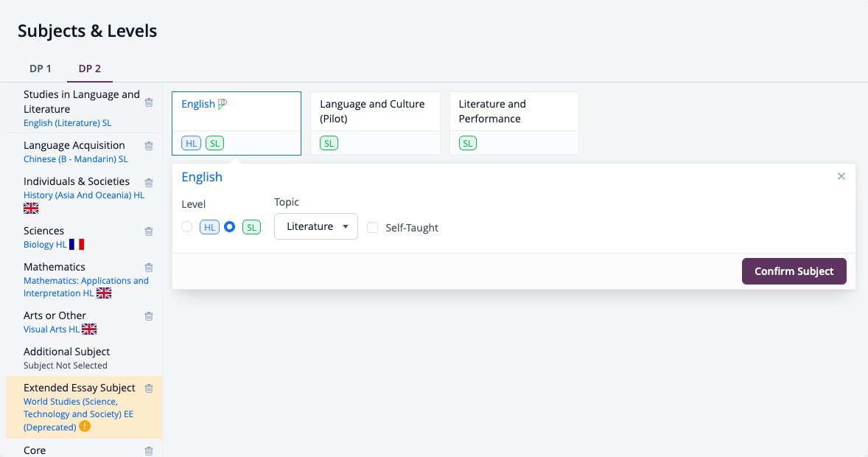Screen dimensions: 868x457
Task: Delete the Extended Essay Subject entry
Action: [148, 388]
